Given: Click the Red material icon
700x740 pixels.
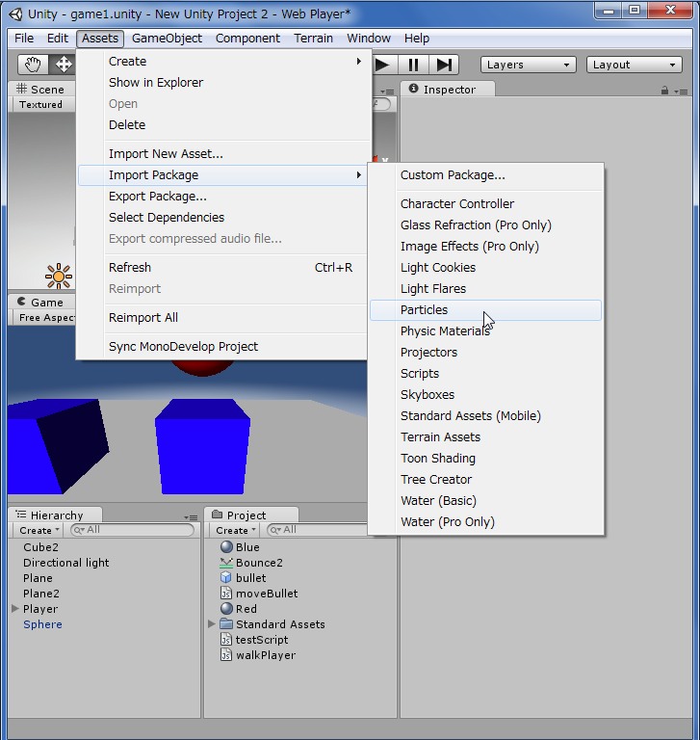Looking at the screenshot, I should click(x=227, y=609).
